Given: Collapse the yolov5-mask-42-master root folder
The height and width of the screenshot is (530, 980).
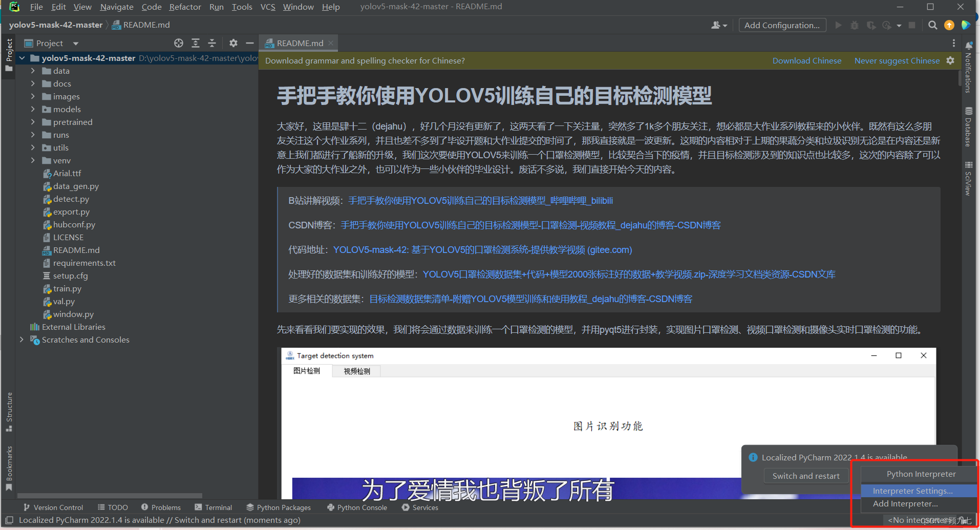Looking at the screenshot, I should [x=22, y=58].
